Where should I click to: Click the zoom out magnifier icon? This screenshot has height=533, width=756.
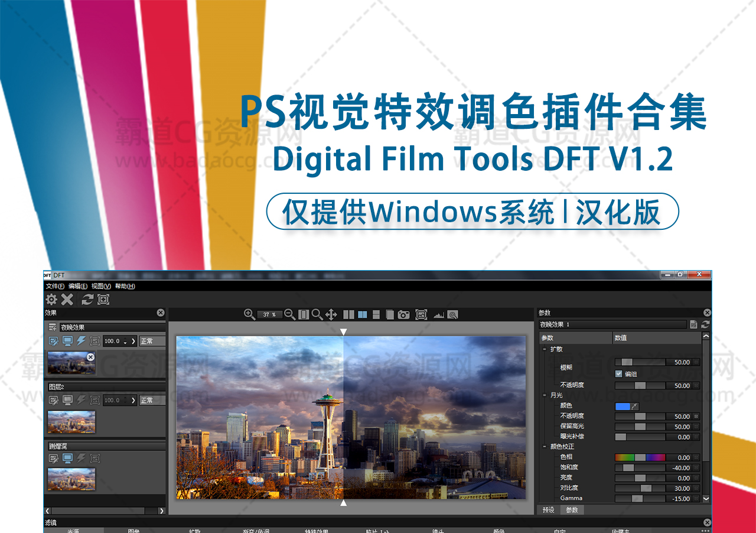(x=289, y=314)
